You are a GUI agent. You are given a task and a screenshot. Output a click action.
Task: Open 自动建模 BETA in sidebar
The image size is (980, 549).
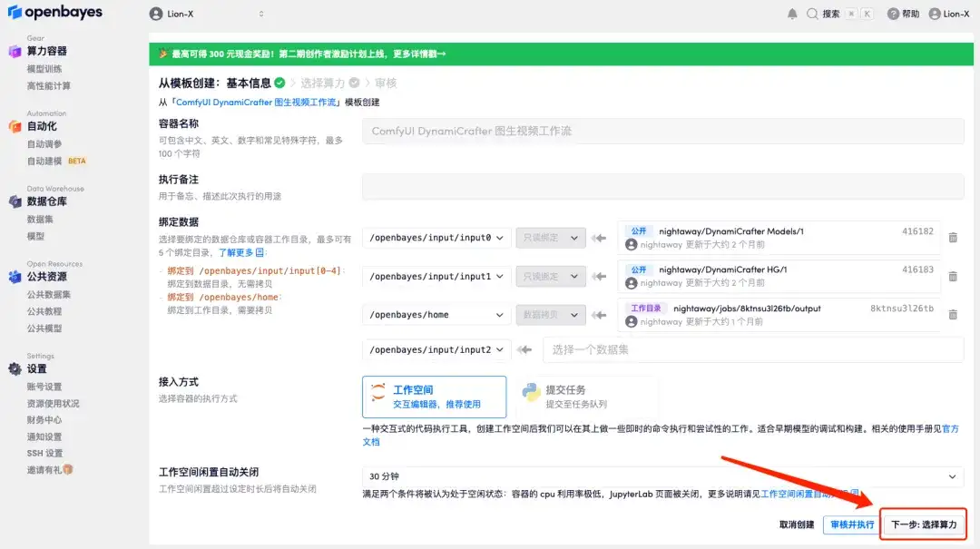coord(56,161)
